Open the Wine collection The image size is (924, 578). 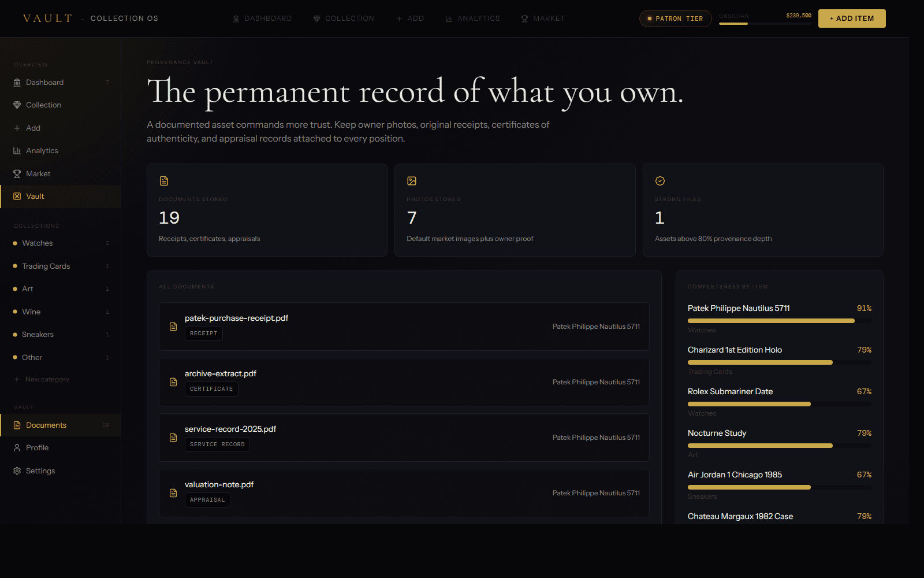(x=61, y=312)
